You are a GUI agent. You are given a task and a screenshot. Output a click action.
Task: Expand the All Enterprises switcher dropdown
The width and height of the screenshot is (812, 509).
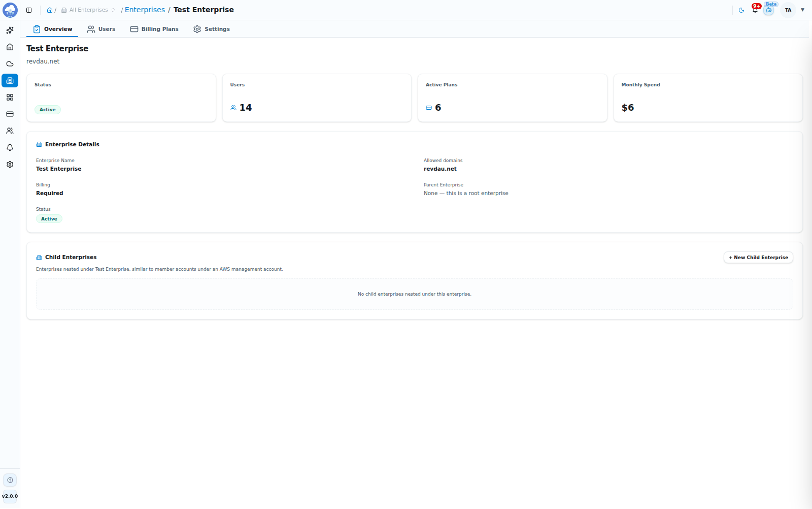pyautogui.click(x=88, y=10)
